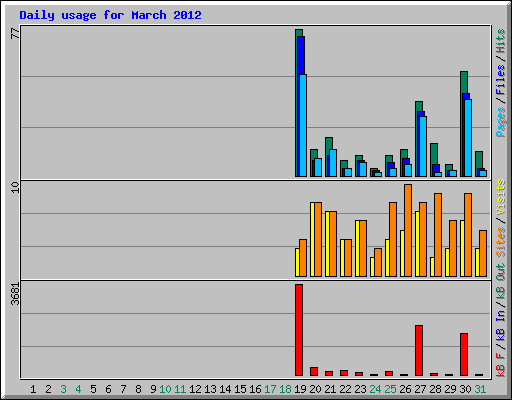Click day '24' on the x-axis
This screenshot has width=512, height=400.
(375, 389)
